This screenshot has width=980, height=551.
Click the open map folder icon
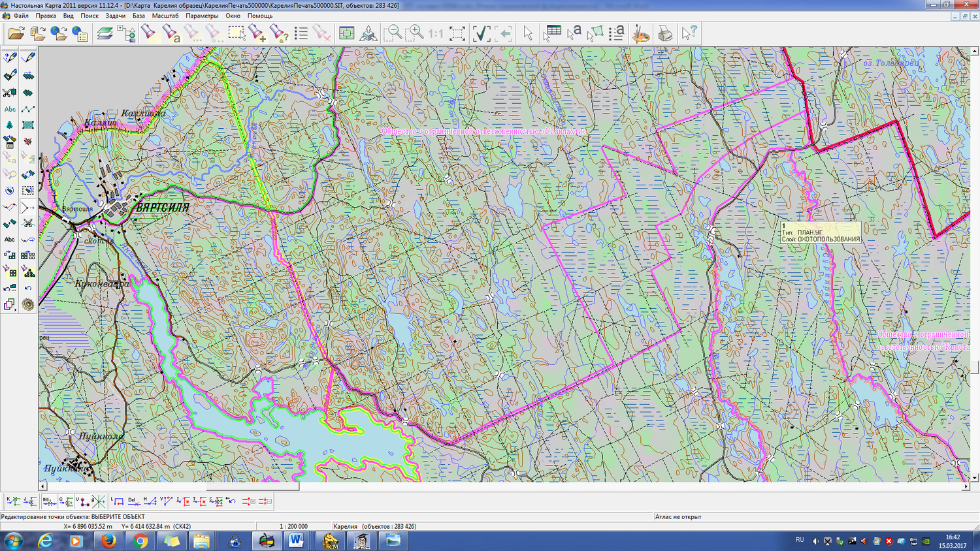(x=16, y=33)
